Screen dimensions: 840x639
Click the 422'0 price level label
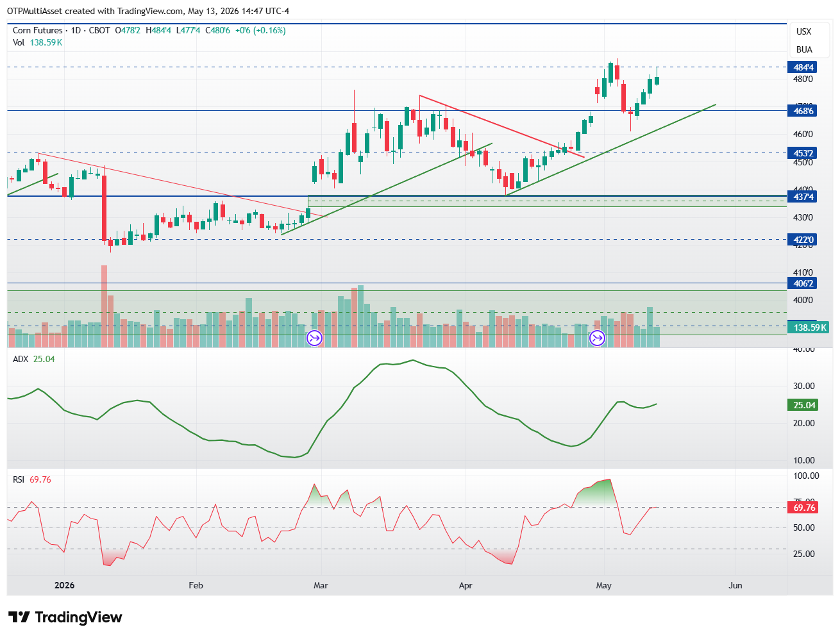[x=803, y=240]
